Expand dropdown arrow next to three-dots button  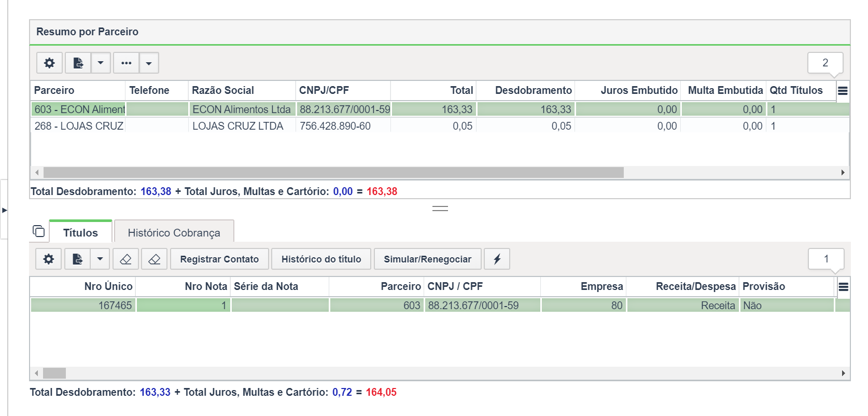(149, 63)
